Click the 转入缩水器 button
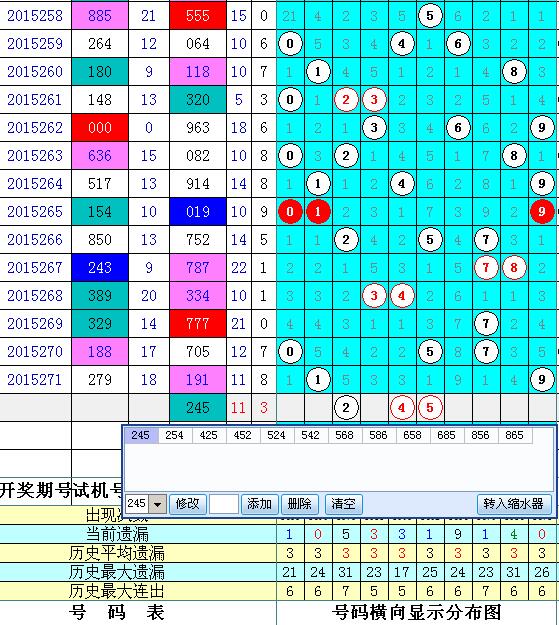Screen dimensions: 559x625 point(514,504)
